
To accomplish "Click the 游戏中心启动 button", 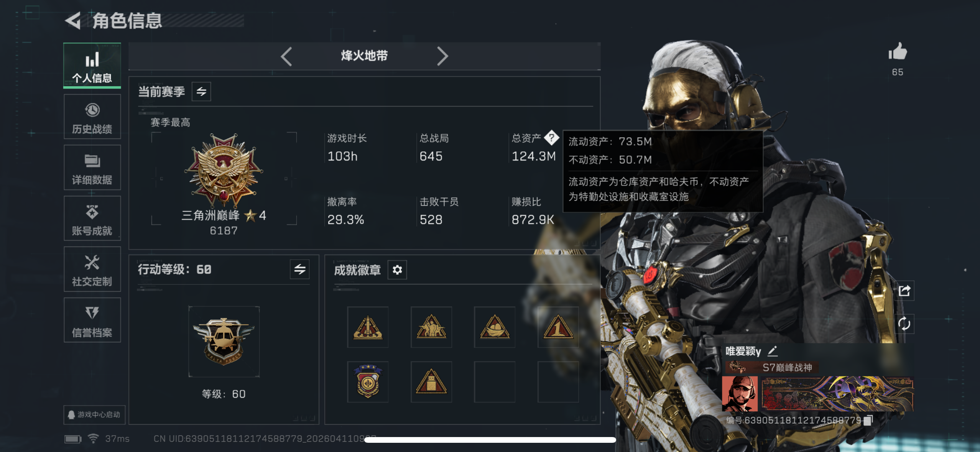I will click(x=94, y=415).
